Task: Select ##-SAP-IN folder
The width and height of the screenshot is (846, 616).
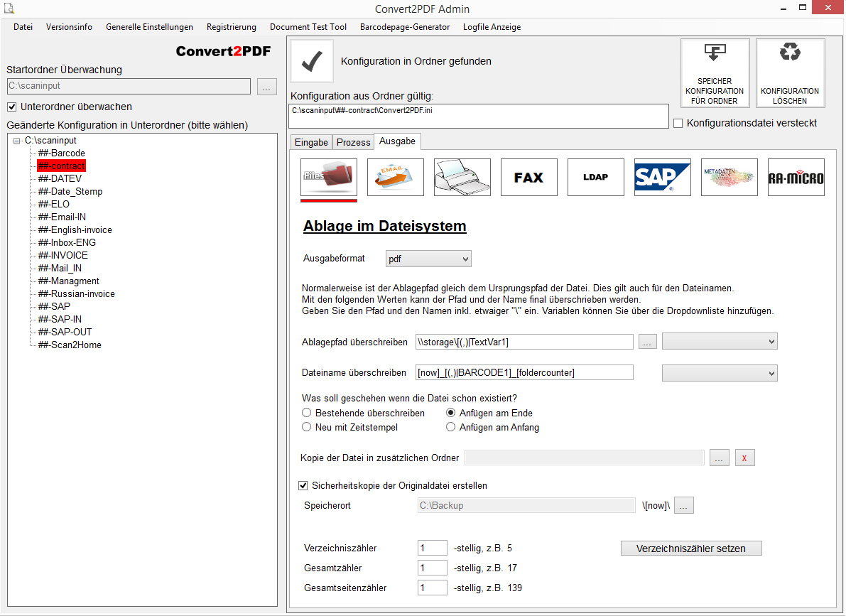Action: [x=60, y=319]
